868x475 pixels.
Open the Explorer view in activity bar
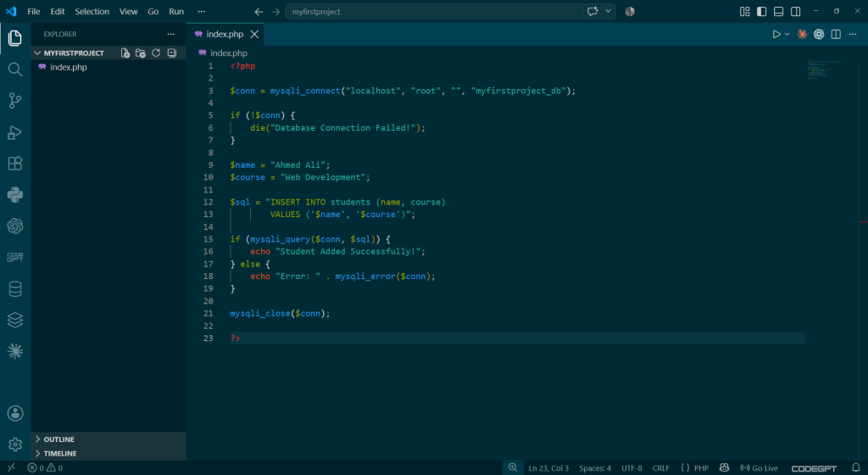15,37
